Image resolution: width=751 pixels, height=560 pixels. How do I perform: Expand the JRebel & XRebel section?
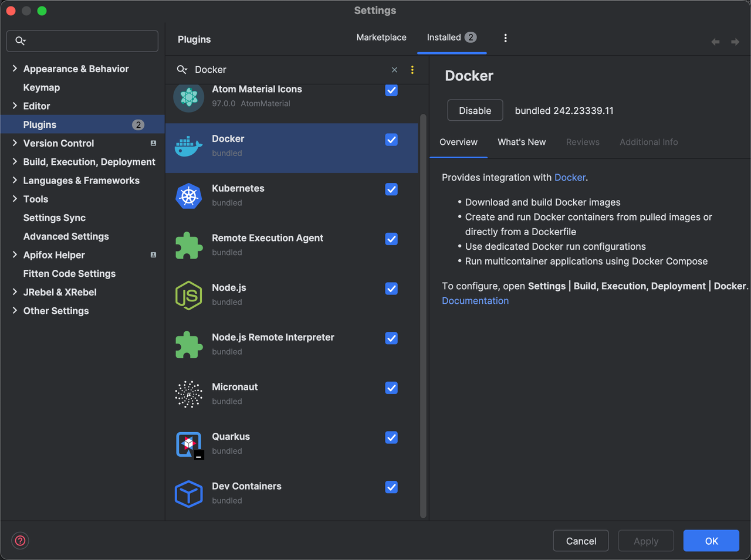[15, 292]
